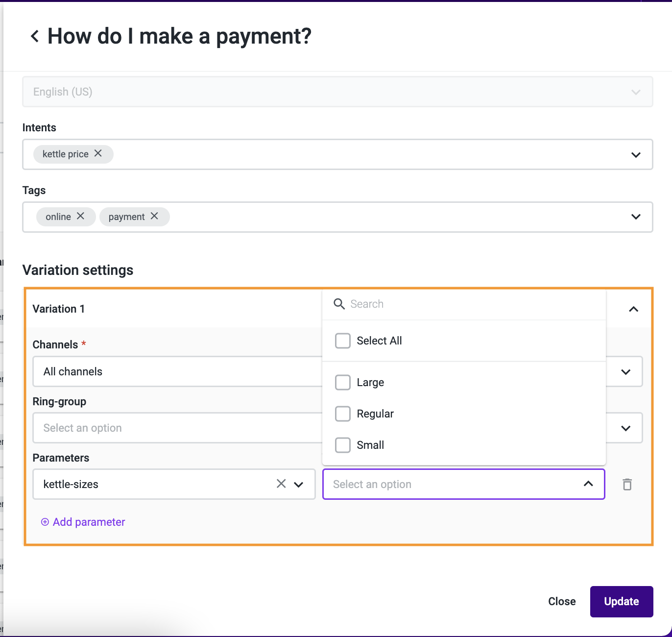Screen dimensions: 672x637
Task: Check the Large option
Action: (343, 382)
